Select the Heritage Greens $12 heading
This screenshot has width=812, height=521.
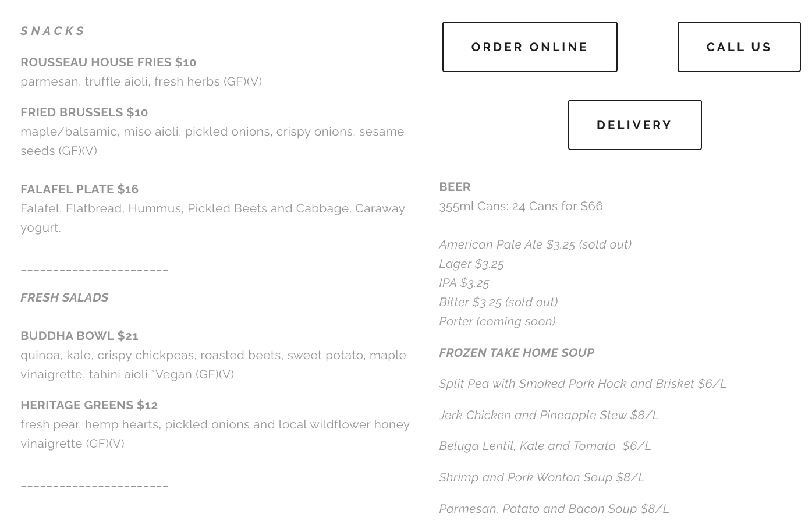(89, 405)
